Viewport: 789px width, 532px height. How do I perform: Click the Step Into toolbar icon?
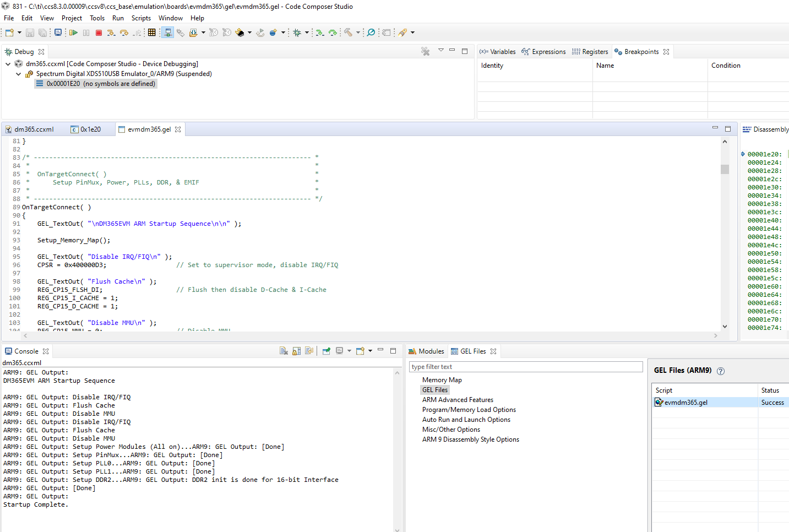pos(111,32)
